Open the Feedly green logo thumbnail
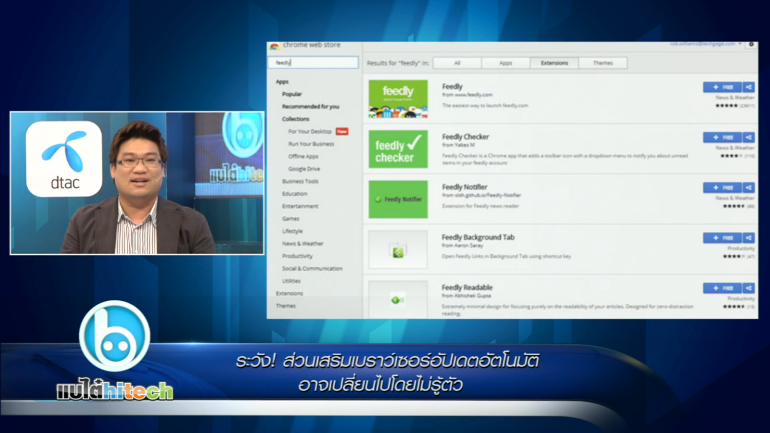Viewport: 770px width, 433px height. coord(398,99)
